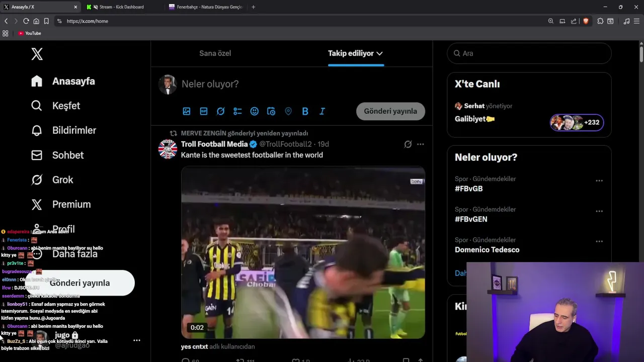Open account menu dots next to jugo

point(137,340)
